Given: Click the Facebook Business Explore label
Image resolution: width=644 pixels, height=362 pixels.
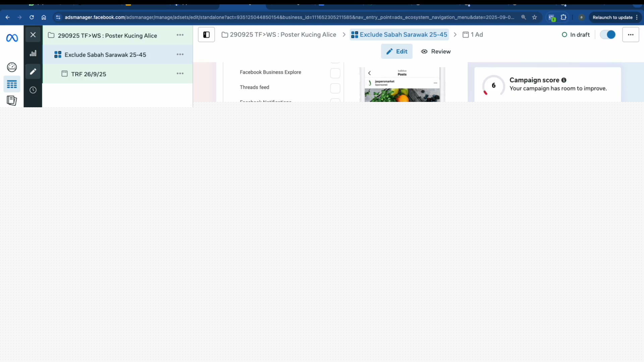Looking at the screenshot, I should click(270, 72).
